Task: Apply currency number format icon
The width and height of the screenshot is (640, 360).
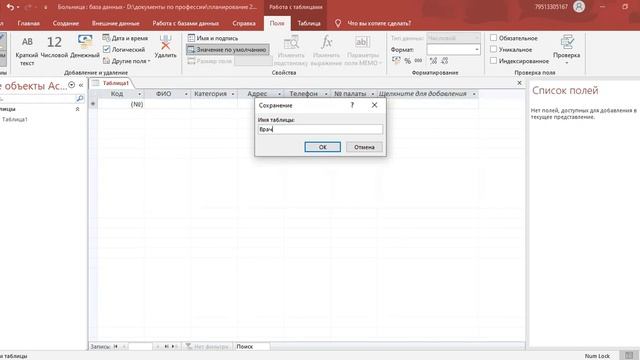Action: (x=396, y=60)
